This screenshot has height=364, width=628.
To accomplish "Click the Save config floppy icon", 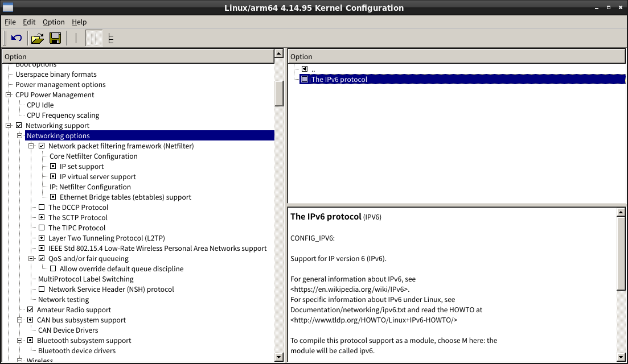I will pos(55,38).
